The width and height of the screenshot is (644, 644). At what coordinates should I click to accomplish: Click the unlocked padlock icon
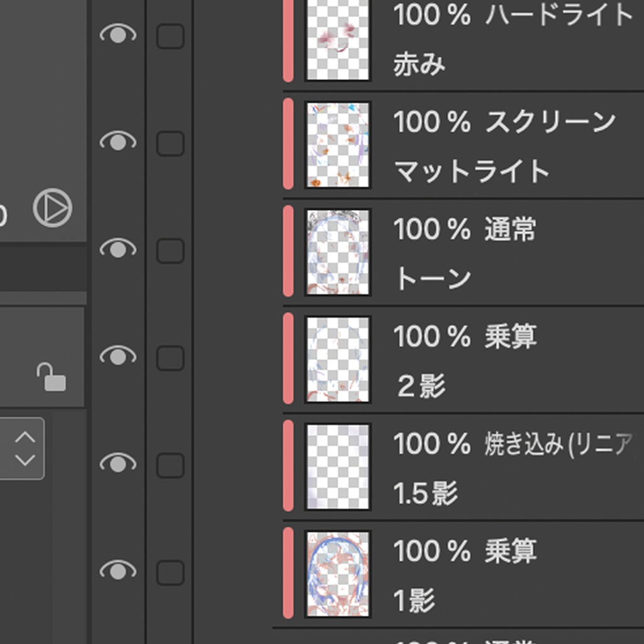coord(52,377)
